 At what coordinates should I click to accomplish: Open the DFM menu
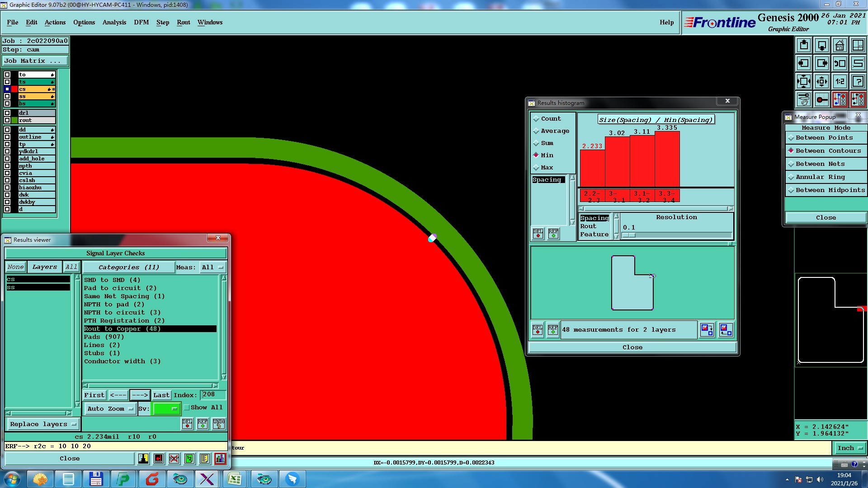coord(141,22)
